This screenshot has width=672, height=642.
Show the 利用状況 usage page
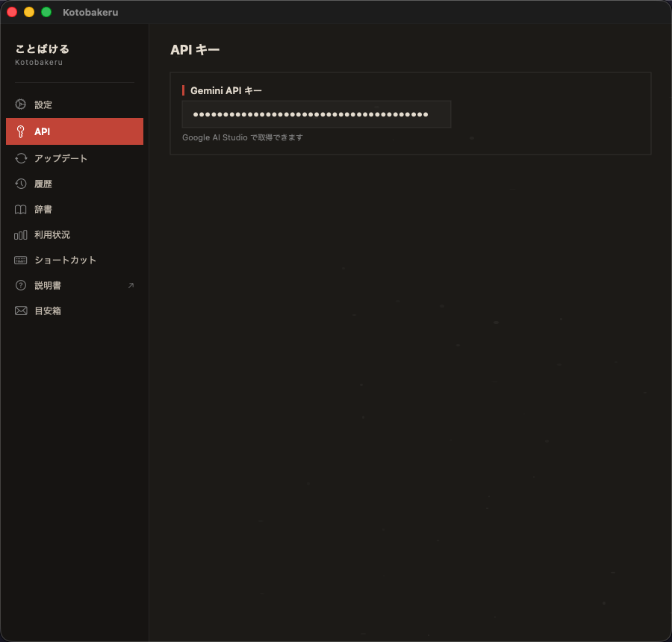pos(52,234)
